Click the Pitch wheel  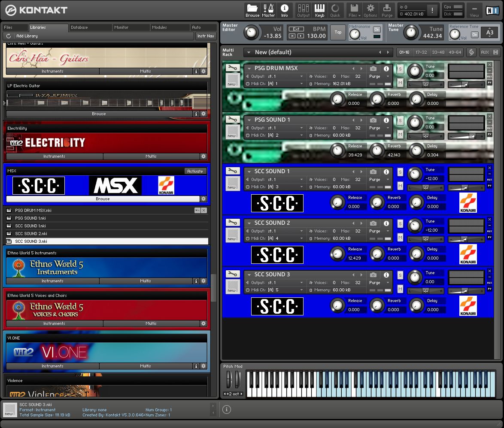229,380
